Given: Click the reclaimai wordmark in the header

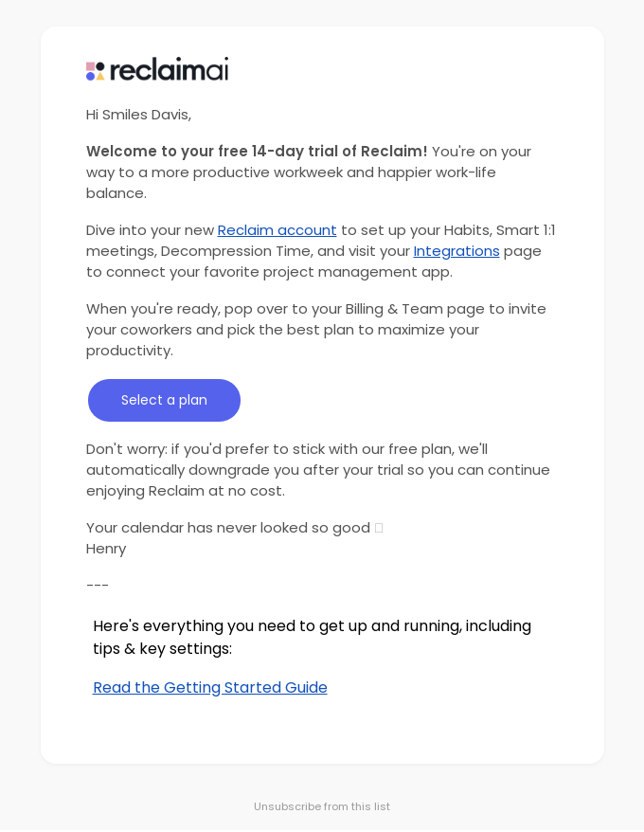Looking at the screenshot, I should (x=170, y=69).
